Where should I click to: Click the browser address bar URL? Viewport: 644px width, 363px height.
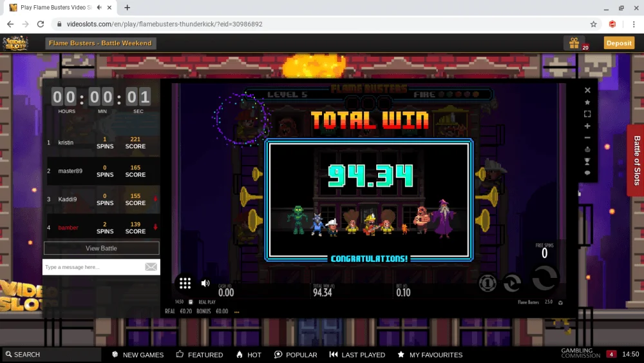click(164, 25)
